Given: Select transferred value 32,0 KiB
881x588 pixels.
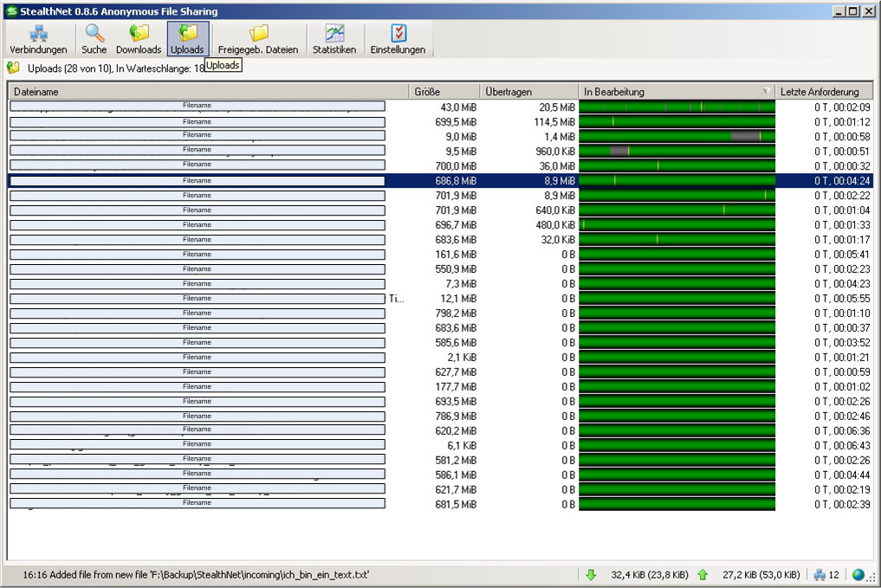Looking at the screenshot, I should tap(558, 239).
